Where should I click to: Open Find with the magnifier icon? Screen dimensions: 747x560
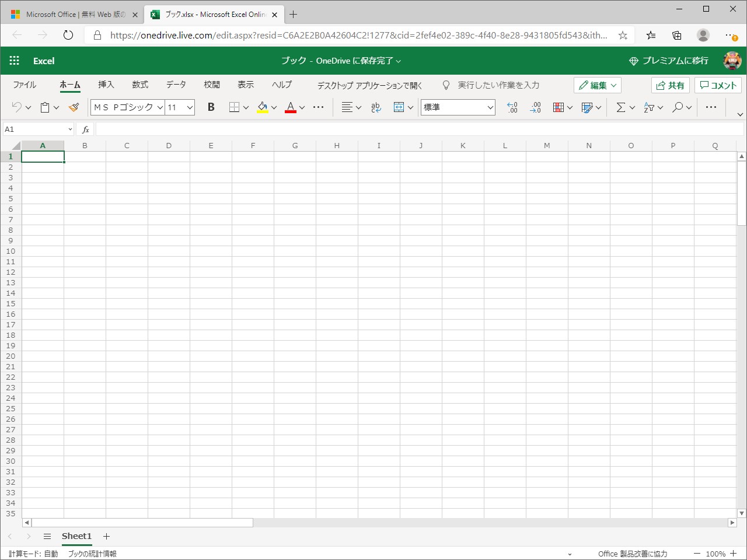coord(678,107)
